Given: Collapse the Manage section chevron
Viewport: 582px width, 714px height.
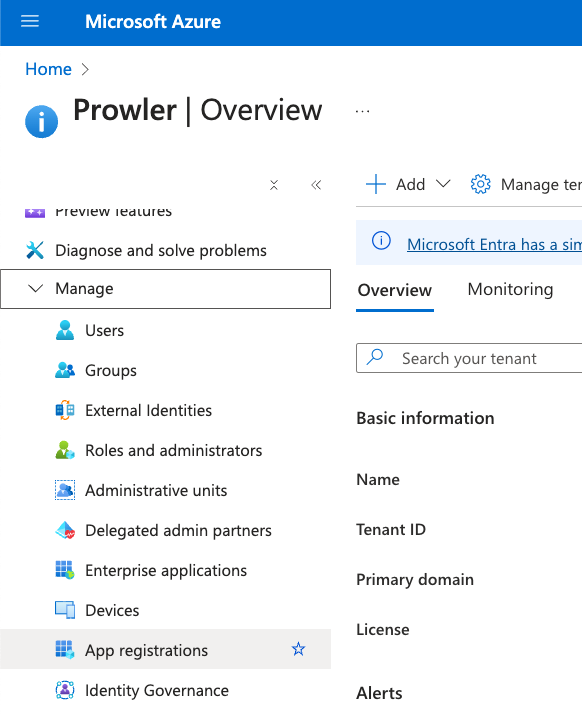Looking at the screenshot, I should pos(36,288).
